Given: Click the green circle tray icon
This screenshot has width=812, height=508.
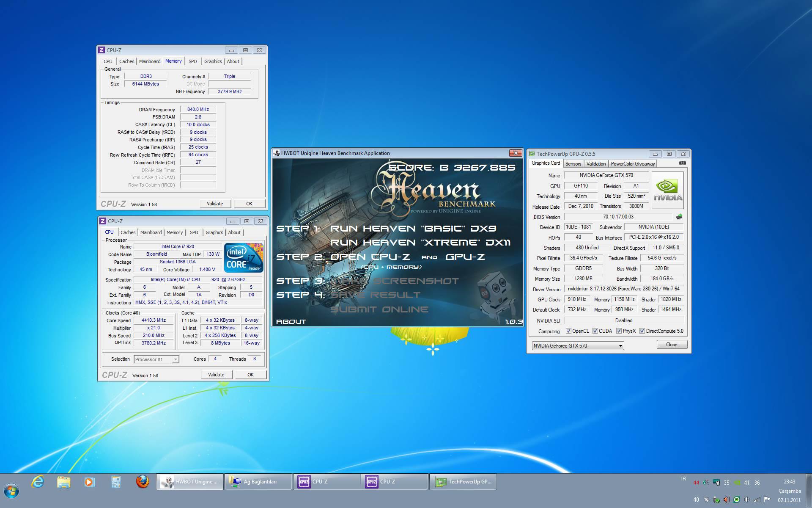Looking at the screenshot, I should (737, 500).
